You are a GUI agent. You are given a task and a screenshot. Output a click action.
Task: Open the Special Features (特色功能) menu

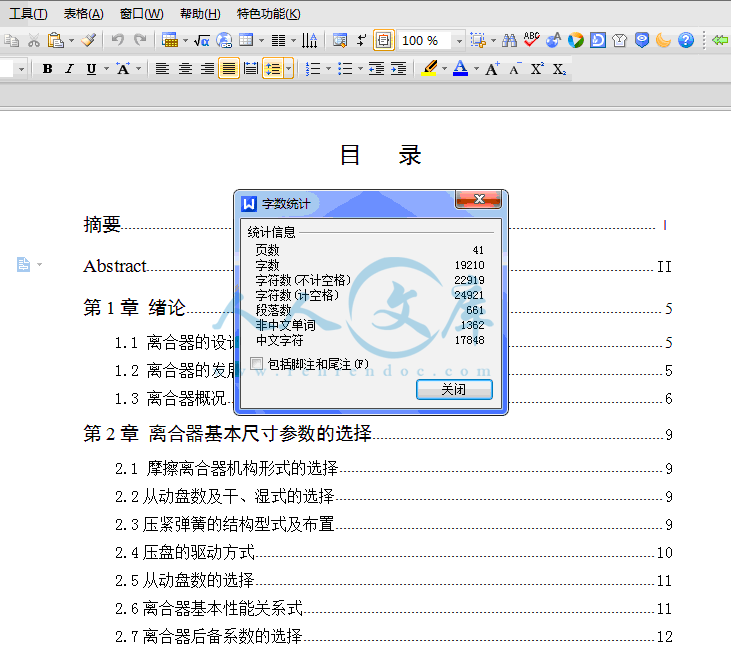tap(269, 14)
